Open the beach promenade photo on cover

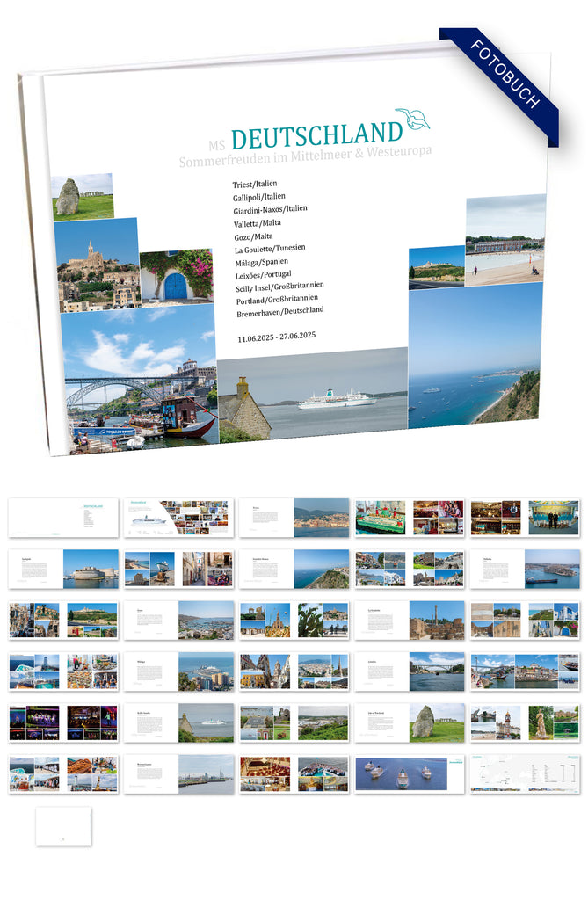pos(505,239)
